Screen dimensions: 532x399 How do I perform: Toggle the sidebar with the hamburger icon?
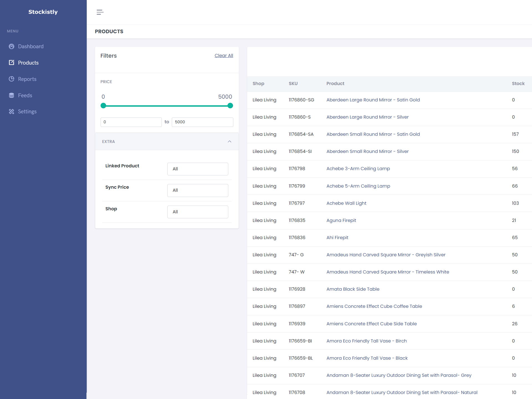click(100, 12)
